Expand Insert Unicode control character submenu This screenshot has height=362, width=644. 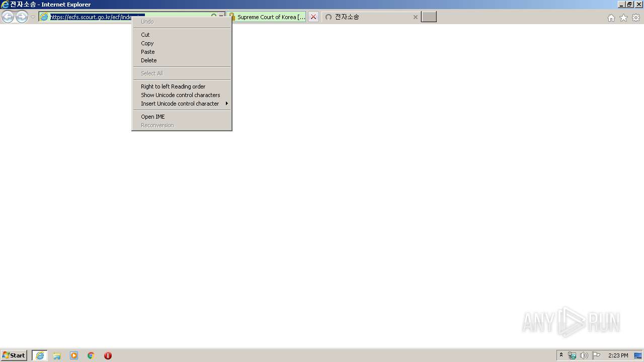[182, 104]
